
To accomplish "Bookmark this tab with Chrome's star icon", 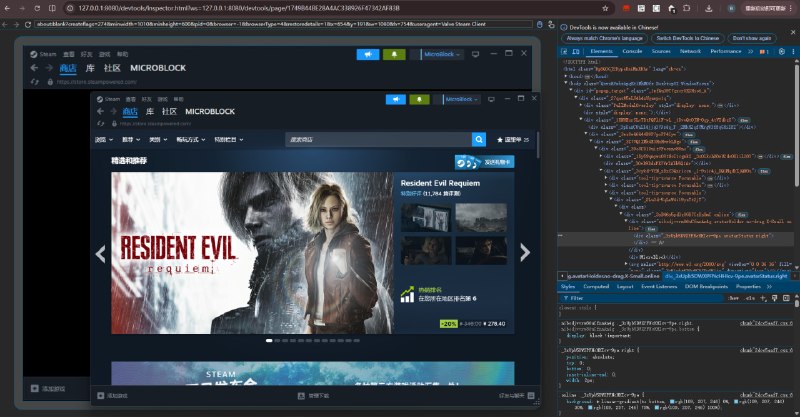I will coord(605,8).
